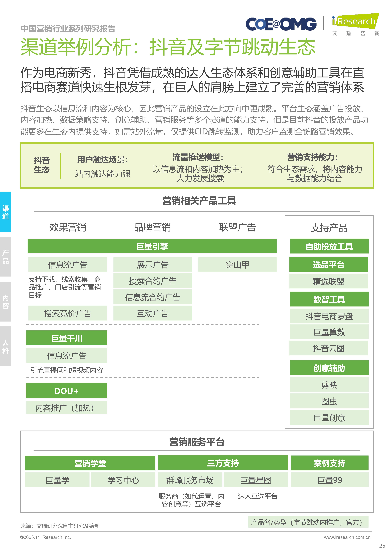Click the 抖音云图 box
This screenshot has height=555, width=392.
click(329, 348)
